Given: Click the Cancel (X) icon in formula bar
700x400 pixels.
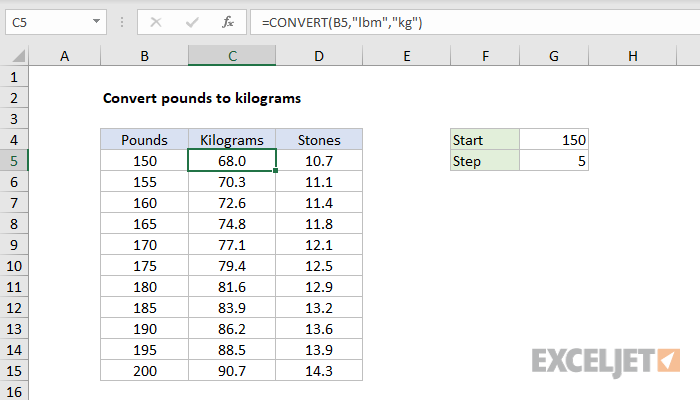Looking at the screenshot, I should tap(155, 21).
